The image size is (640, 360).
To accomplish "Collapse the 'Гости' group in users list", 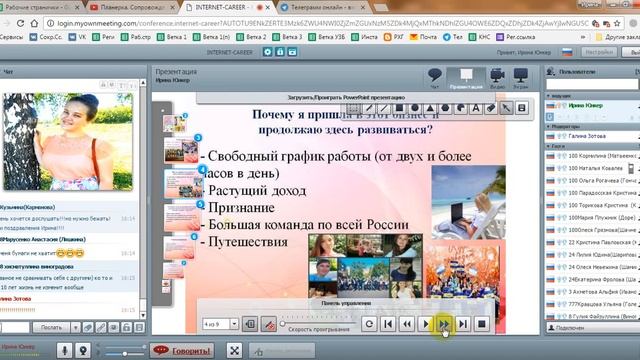I will point(548,146).
